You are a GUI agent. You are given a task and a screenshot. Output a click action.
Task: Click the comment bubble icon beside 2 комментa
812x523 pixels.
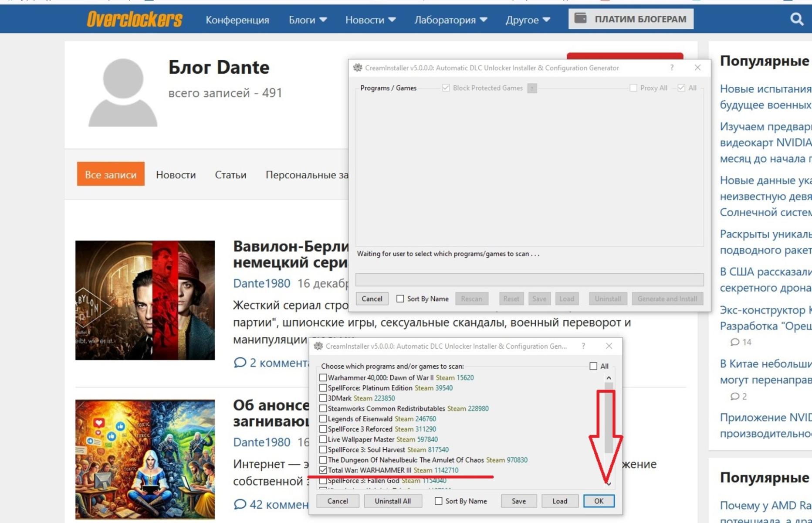tap(240, 363)
